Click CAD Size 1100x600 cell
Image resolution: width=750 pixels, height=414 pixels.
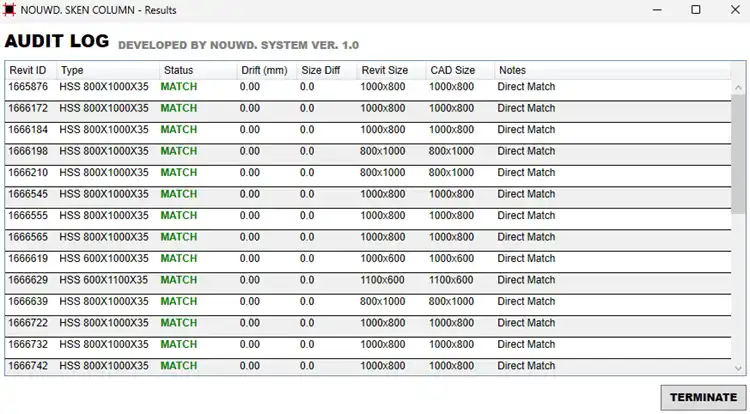coord(451,280)
